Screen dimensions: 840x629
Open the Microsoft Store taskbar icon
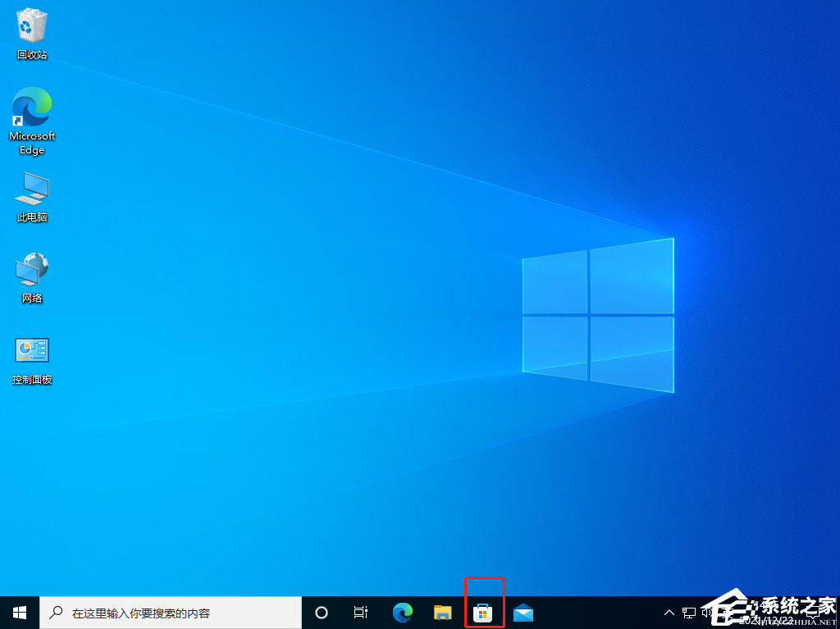tap(484, 613)
